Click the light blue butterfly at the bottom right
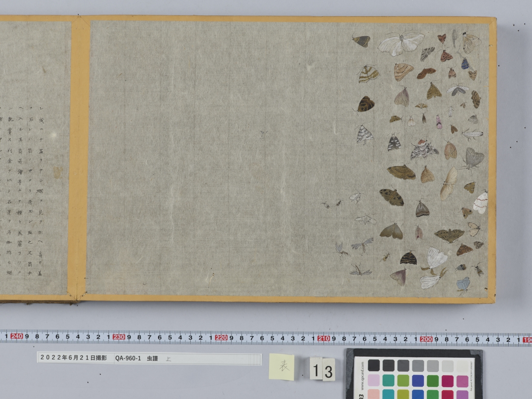This screenshot has height=399, width=532. (463, 284)
